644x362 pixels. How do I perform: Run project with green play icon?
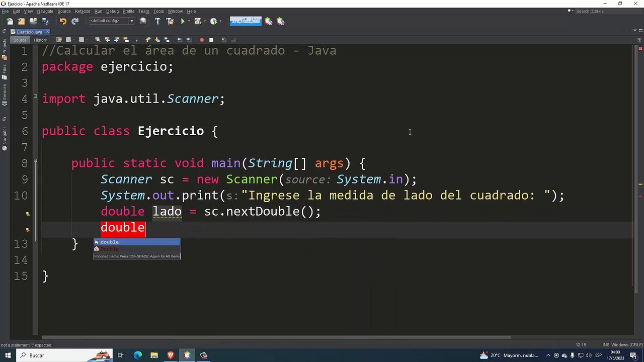point(183,21)
